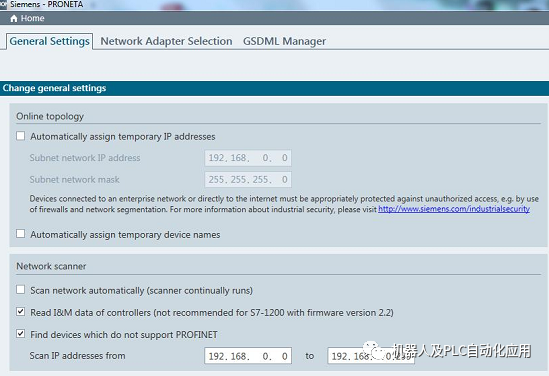Open the siemens.com/industrialsecurity link
Screen dimensions: 549x376
point(454,209)
